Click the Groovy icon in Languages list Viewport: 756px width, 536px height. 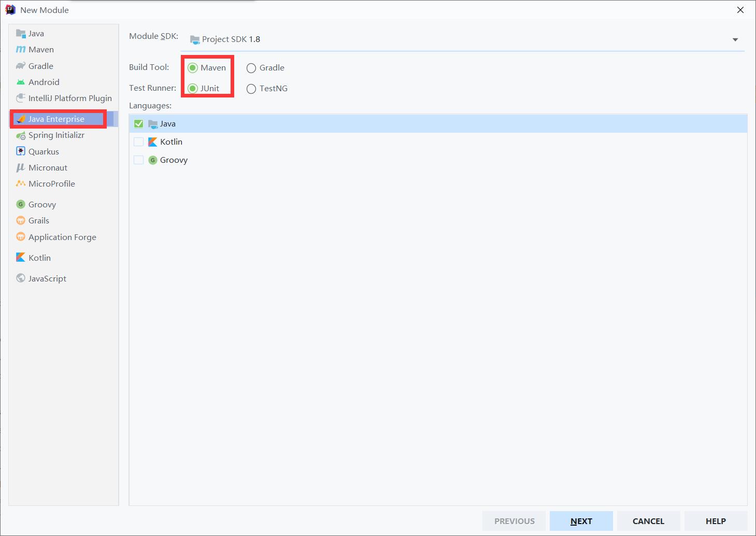point(153,160)
